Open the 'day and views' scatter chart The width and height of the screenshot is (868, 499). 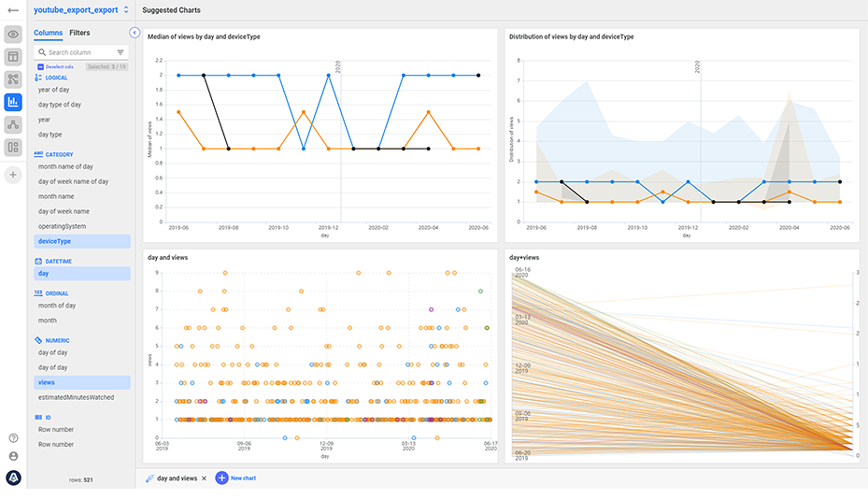(x=320, y=356)
